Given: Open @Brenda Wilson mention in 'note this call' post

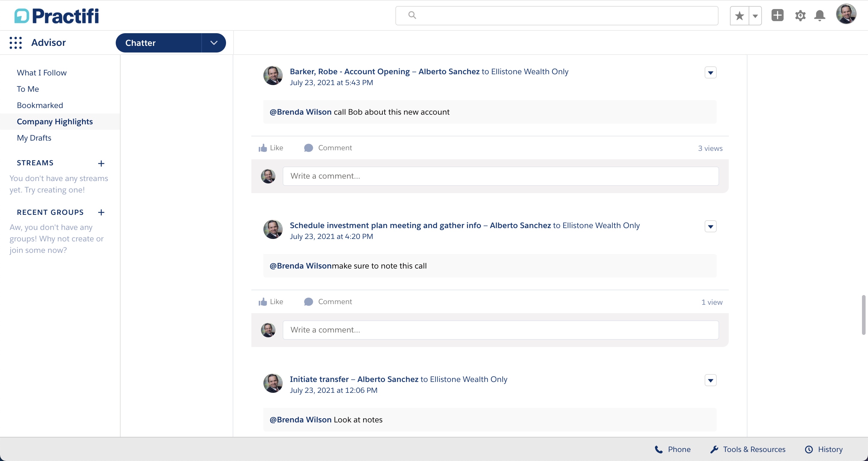Looking at the screenshot, I should coord(300,266).
